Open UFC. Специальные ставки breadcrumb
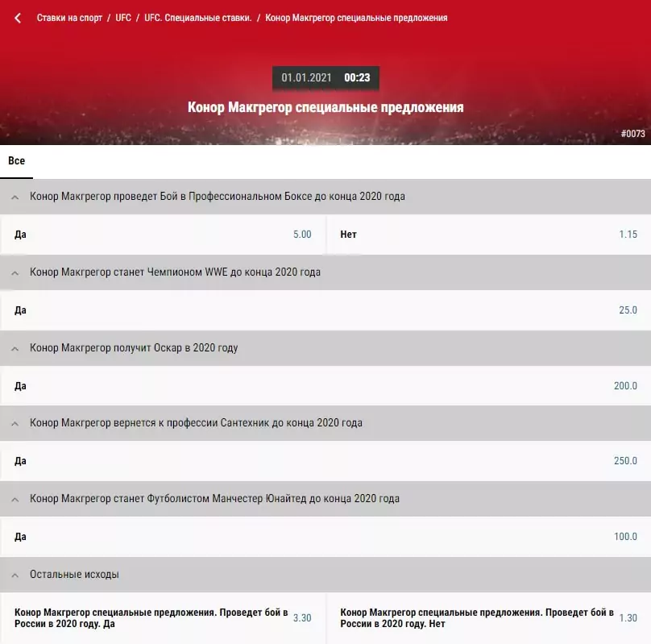The height and width of the screenshot is (644, 651). (x=197, y=18)
